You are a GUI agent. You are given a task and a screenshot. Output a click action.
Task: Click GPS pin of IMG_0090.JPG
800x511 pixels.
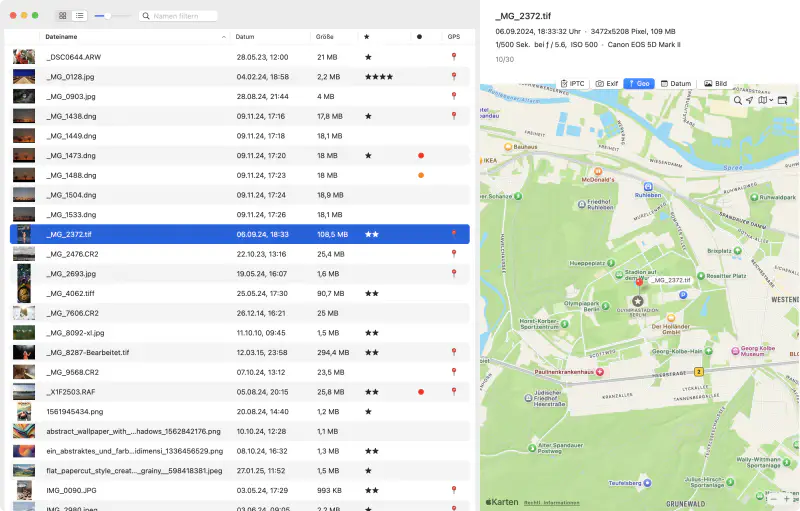pyautogui.click(x=454, y=490)
